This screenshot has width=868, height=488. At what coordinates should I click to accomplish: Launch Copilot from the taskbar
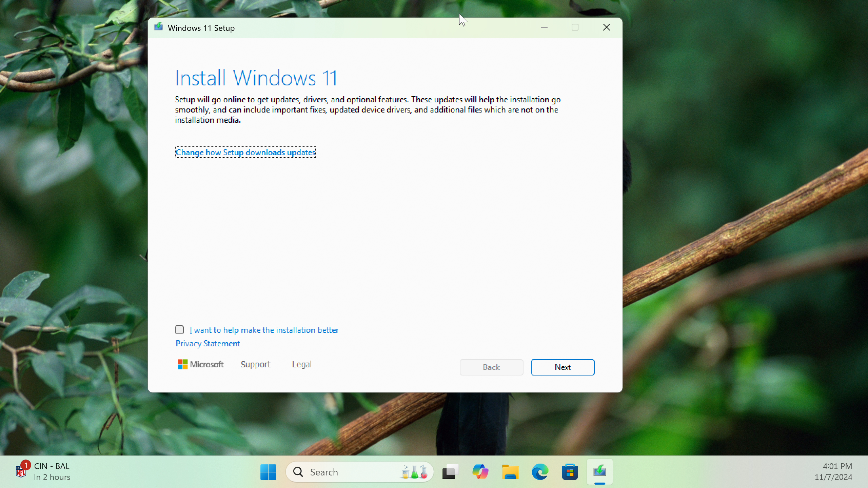pyautogui.click(x=480, y=472)
